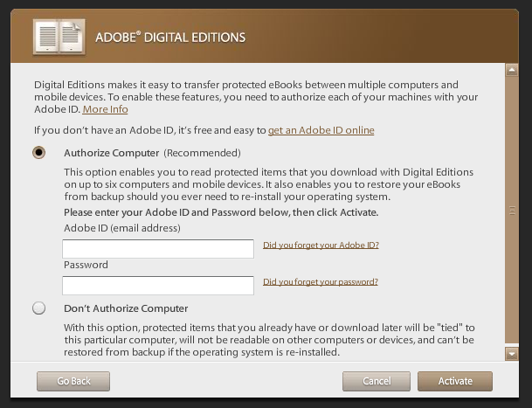532x408 pixels.
Task: Click the Activate button
Action: (x=455, y=381)
